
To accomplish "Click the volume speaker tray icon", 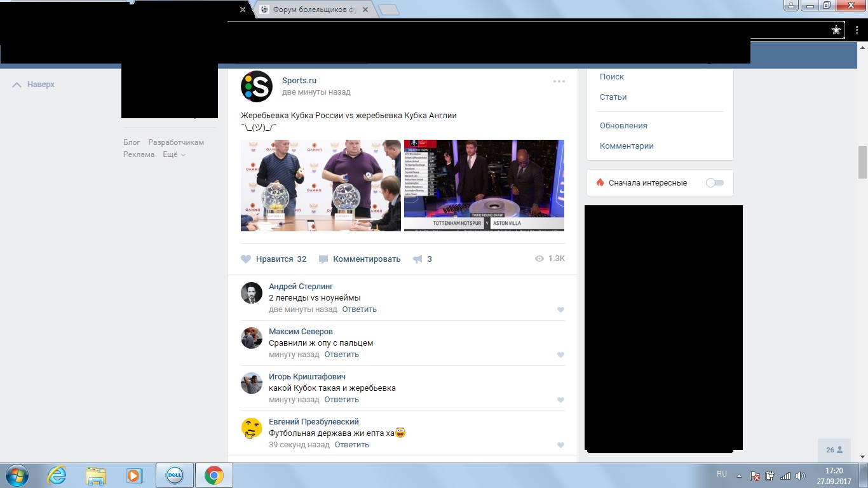I will click(801, 475).
